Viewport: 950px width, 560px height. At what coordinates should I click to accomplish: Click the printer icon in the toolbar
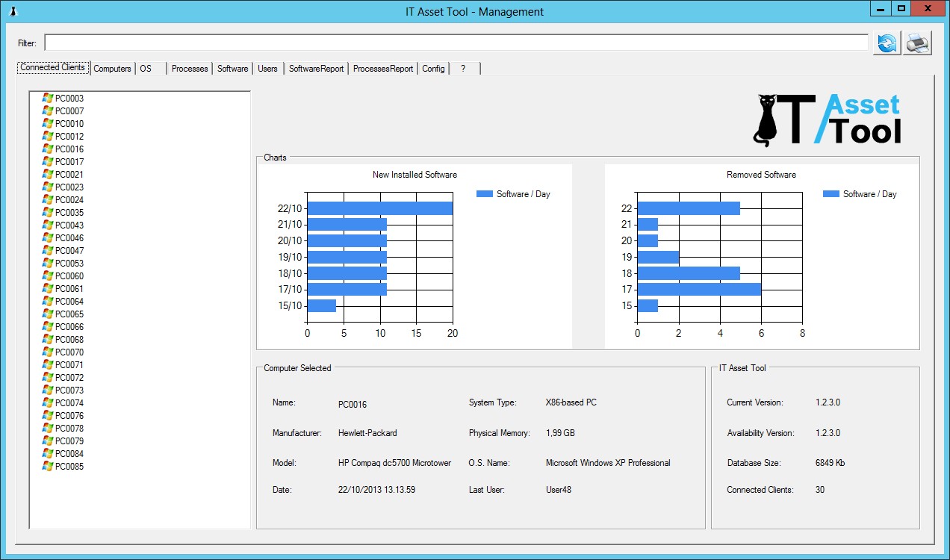click(917, 43)
